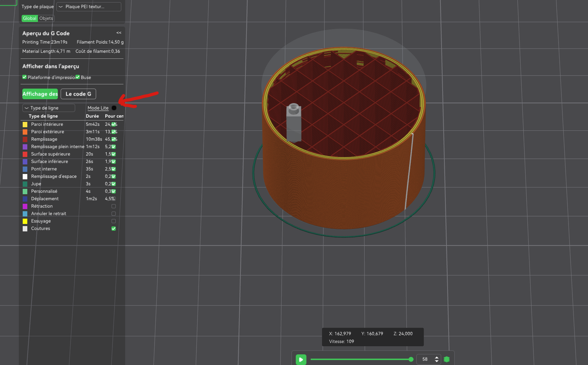Open the Type de ligne dropdown
Viewport: 588px width, 365px height.
[49, 108]
